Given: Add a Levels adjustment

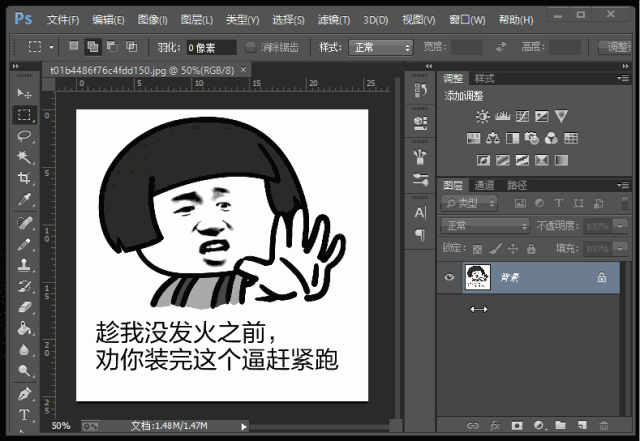Looking at the screenshot, I should [502, 116].
